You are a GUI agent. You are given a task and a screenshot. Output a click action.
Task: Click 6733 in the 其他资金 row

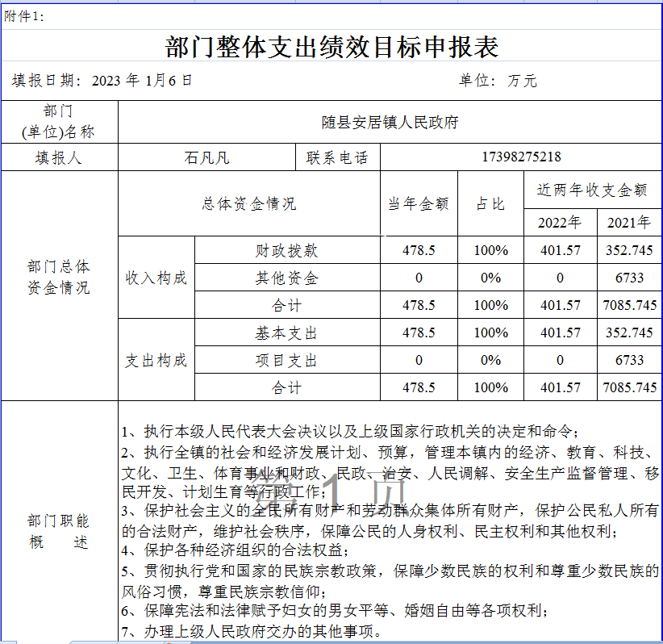(629, 278)
